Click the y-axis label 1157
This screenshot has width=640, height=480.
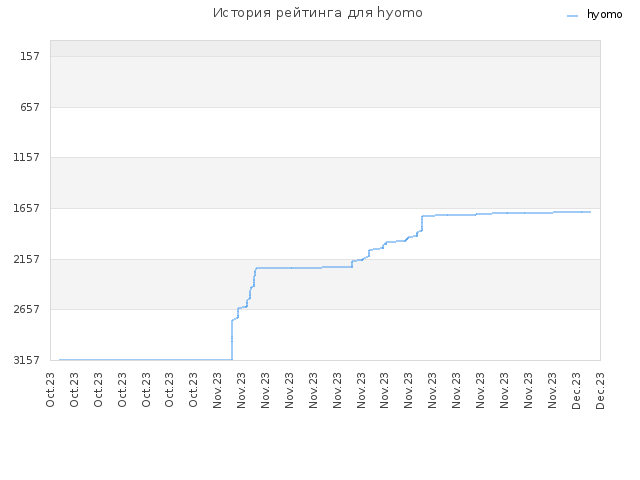(27, 157)
